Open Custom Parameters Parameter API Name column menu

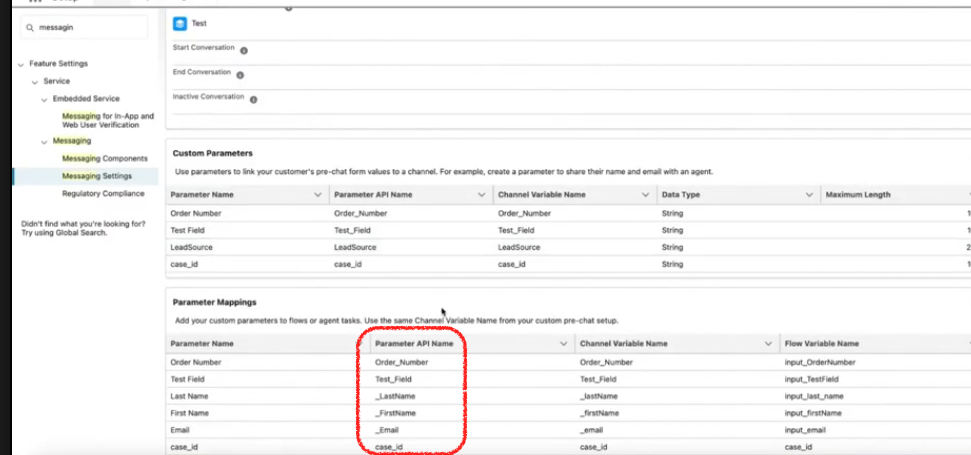click(482, 195)
